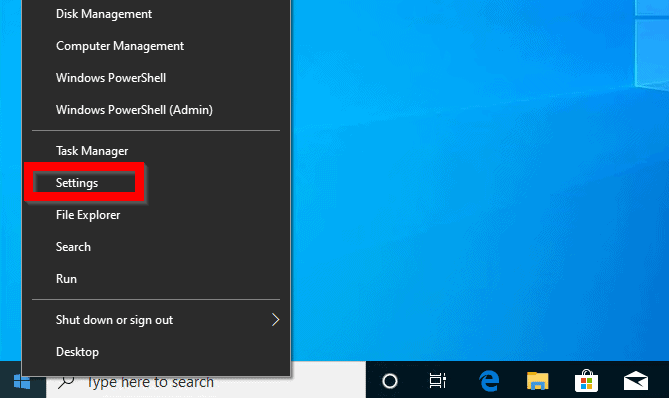Click the Type here to search box
The width and height of the screenshot is (669, 398).
206,382
